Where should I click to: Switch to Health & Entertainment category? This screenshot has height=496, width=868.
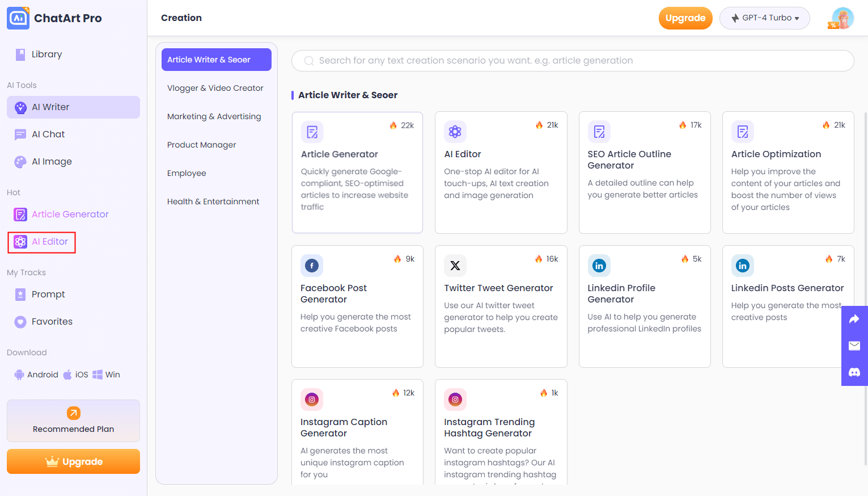pos(213,201)
